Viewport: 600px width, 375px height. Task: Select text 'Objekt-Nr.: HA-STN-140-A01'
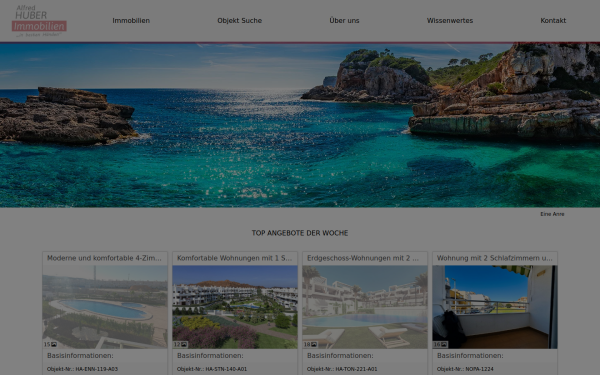[x=212, y=369]
